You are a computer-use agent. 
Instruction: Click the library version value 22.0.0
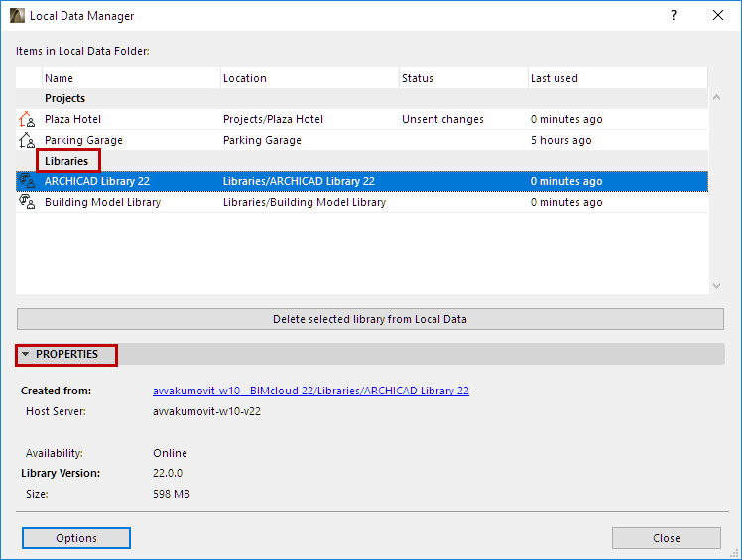(x=168, y=473)
